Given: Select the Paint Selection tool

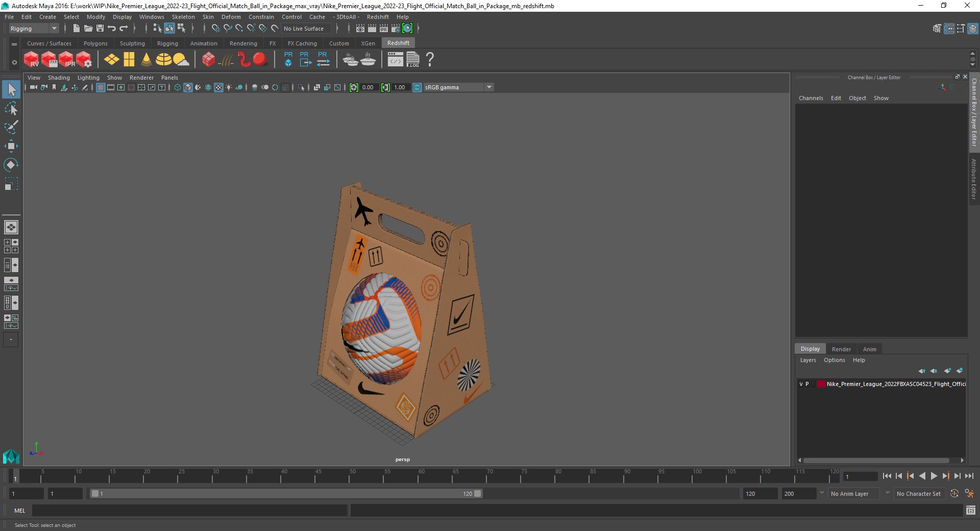Looking at the screenshot, I should [11, 127].
